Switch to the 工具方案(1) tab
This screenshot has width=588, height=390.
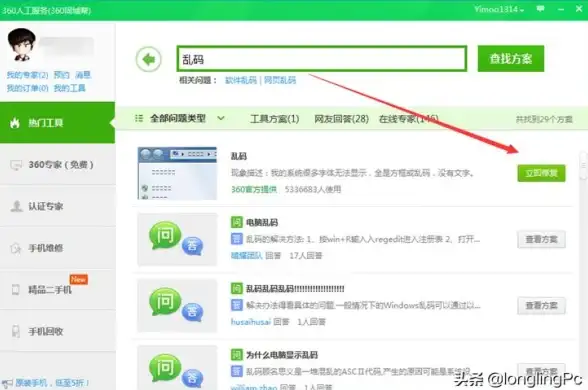tap(274, 119)
